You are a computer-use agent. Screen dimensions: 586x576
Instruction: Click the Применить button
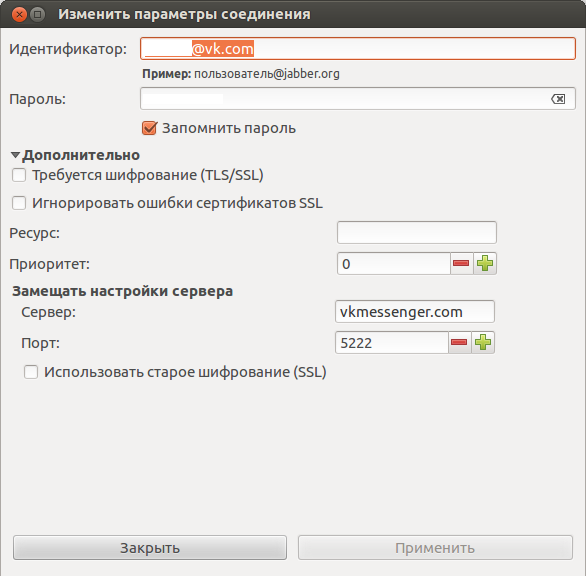(435, 548)
